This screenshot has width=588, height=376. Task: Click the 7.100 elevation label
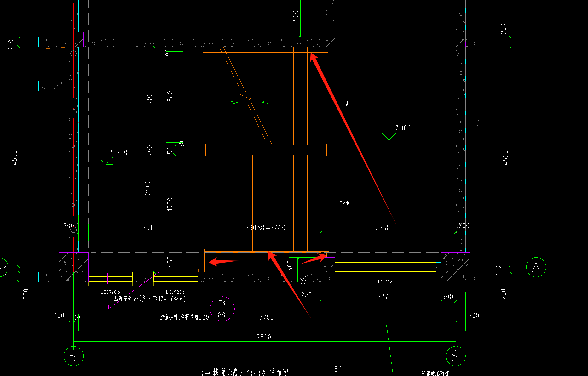click(x=403, y=128)
